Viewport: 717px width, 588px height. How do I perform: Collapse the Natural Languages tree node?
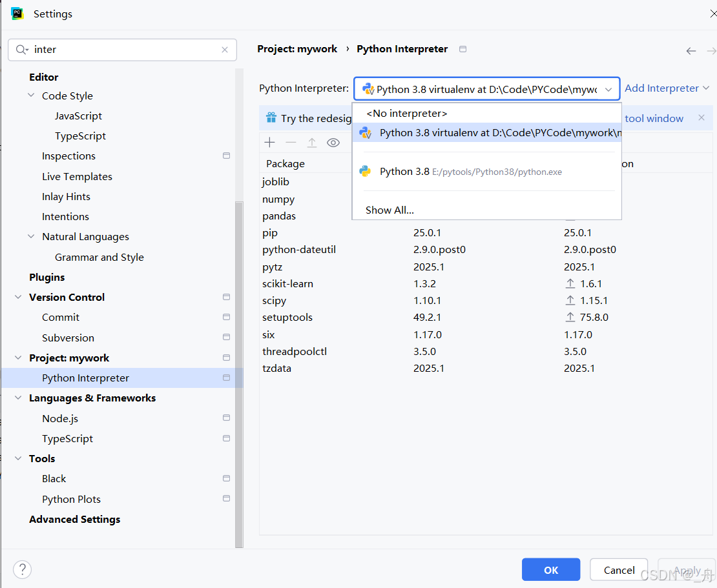click(x=31, y=236)
